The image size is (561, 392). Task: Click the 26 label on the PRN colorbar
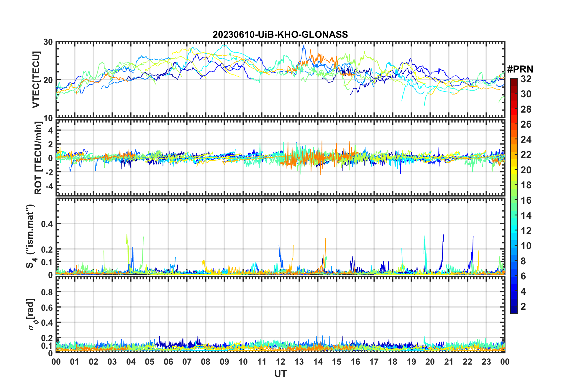[526, 124]
